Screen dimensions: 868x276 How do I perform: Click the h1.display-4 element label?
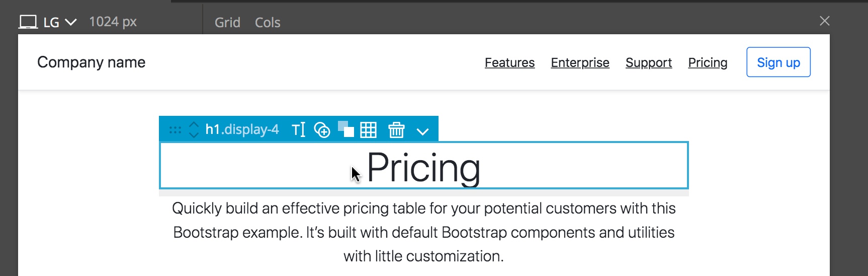coord(242,129)
